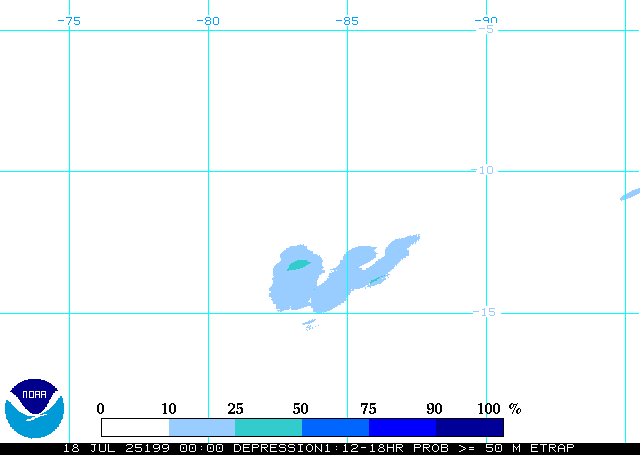Click the teal patch inside western blob

point(299,265)
